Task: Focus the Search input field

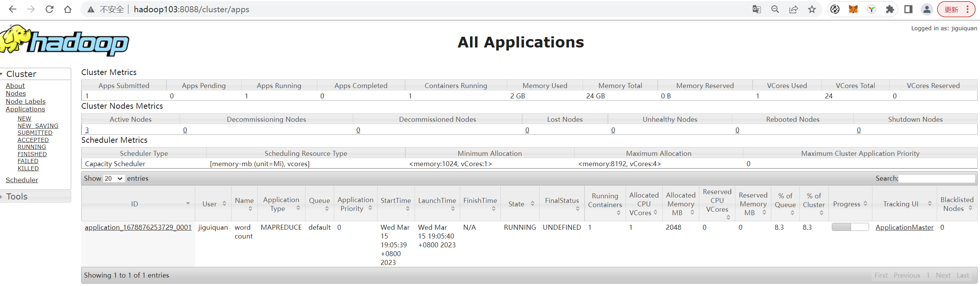Action: pyautogui.click(x=937, y=178)
